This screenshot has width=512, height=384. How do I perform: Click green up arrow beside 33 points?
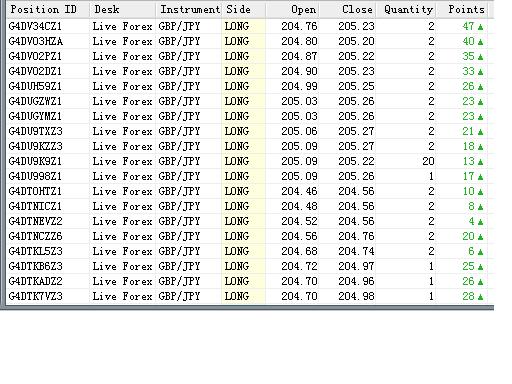[x=480, y=72]
